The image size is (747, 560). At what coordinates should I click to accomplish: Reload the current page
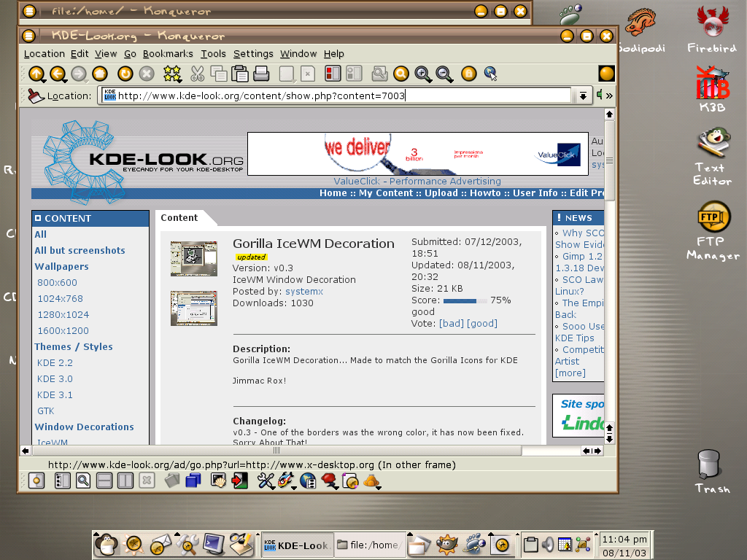click(125, 74)
